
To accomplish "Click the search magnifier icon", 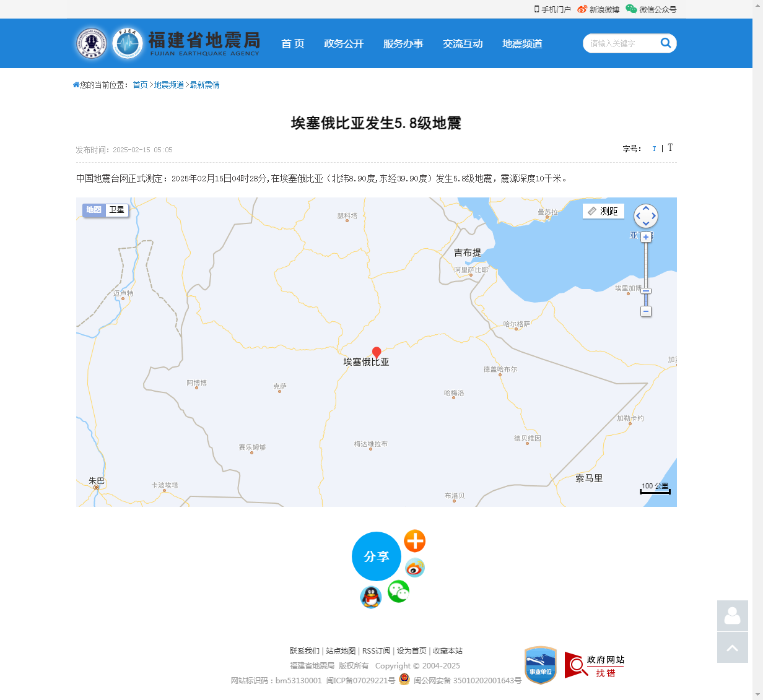I will [x=666, y=43].
